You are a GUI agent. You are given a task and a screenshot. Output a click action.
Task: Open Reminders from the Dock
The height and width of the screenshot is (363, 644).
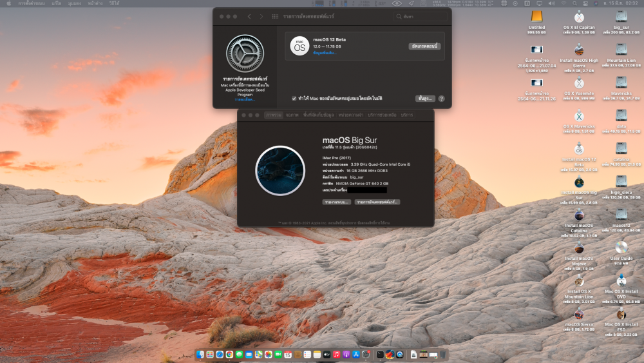point(307,355)
